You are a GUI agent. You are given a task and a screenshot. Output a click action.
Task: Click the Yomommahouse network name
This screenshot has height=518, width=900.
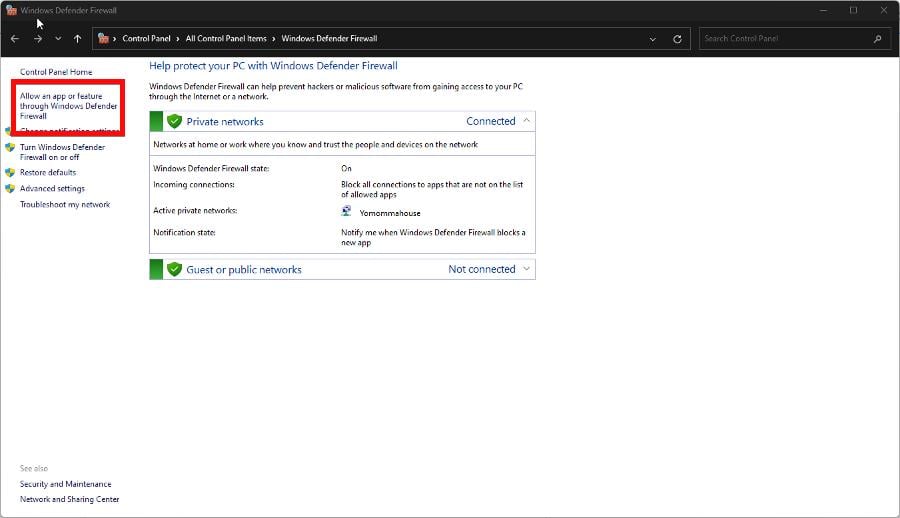click(x=390, y=213)
